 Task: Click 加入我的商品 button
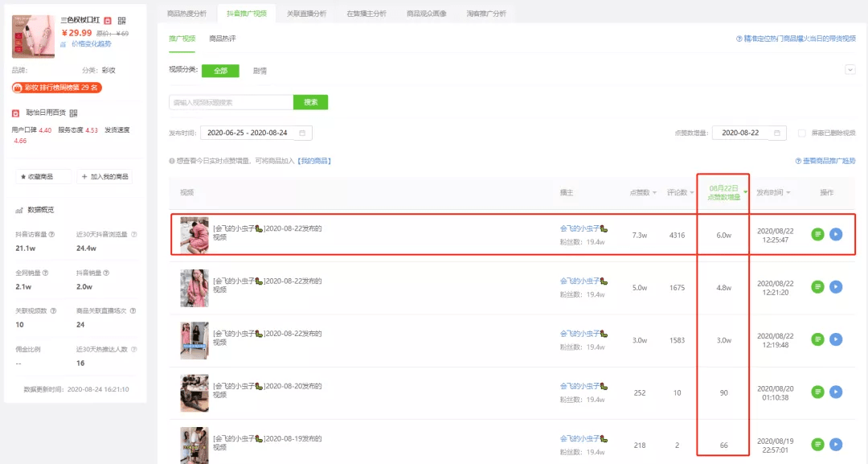click(x=105, y=177)
